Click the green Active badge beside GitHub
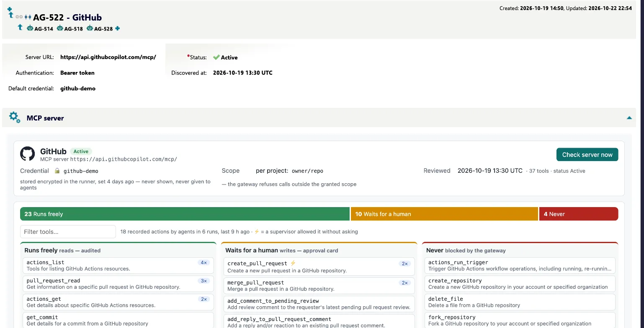Screen dimensions: 644x328 (x=81, y=151)
